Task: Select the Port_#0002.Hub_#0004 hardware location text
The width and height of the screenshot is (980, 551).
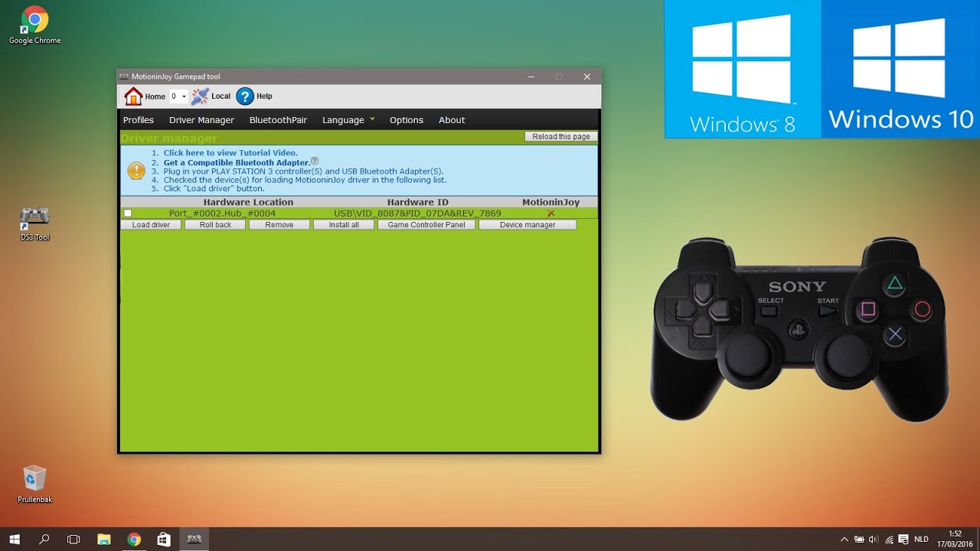Action: 222,214
